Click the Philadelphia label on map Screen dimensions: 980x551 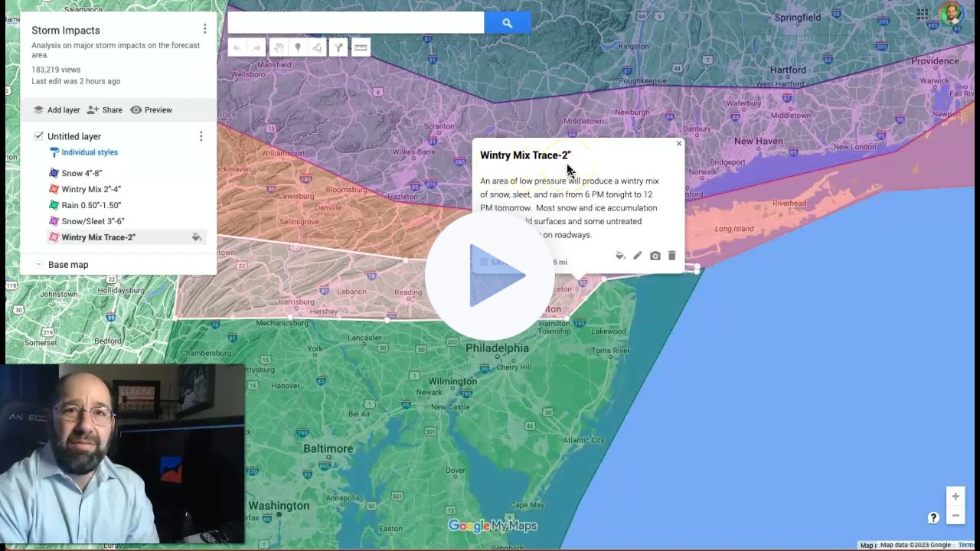pyautogui.click(x=497, y=348)
